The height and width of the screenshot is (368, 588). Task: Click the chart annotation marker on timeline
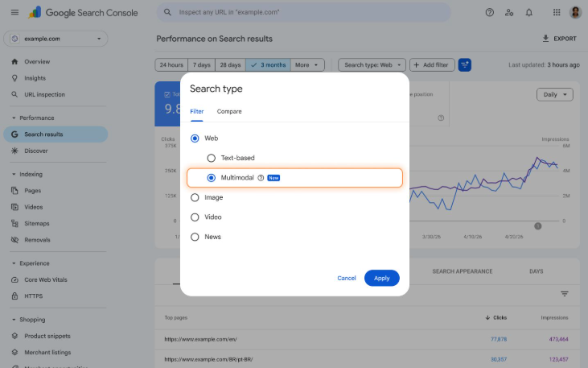click(538, 226)
